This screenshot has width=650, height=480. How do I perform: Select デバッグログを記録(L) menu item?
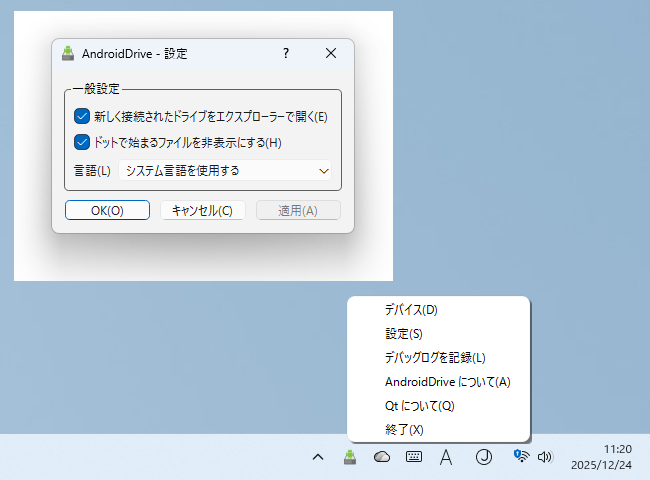click(x=439, y=358)
